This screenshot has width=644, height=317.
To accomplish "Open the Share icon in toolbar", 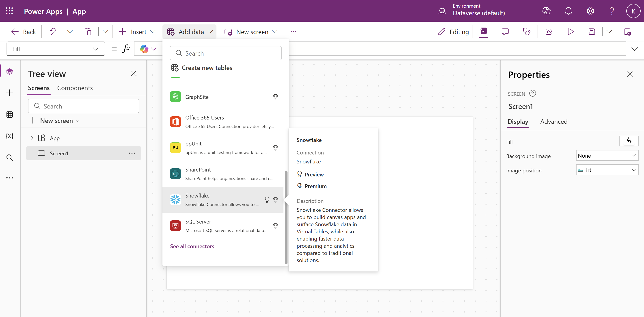I will 549,32.
